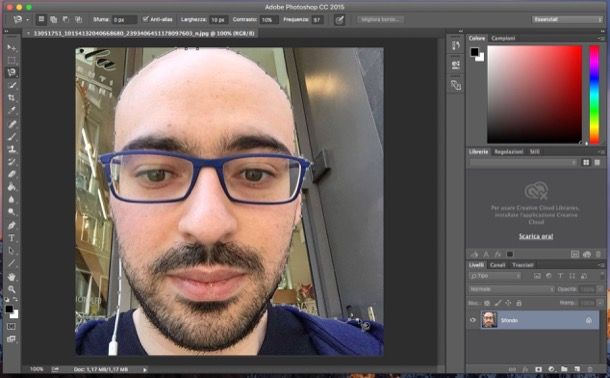Viewport: 610px width, 378px height.
Task: Create a new adjustment layer
Action: click(552, 369)
